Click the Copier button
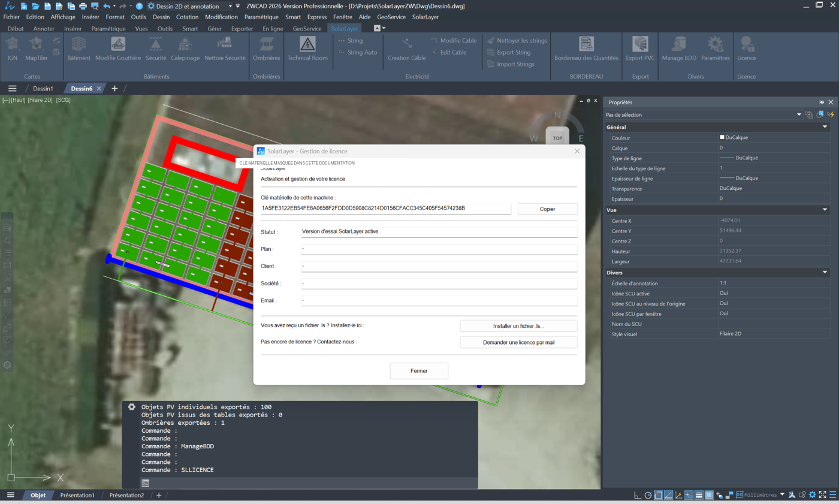The height and width of the screenshot is (504, 839). (547, 209)
